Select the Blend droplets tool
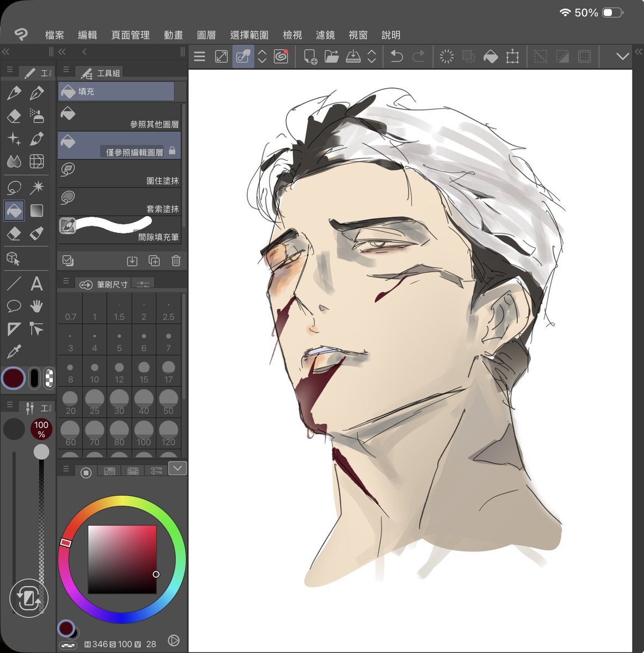Image resolution: width=644 pixels, height=653 pixels. coord(14,162)
